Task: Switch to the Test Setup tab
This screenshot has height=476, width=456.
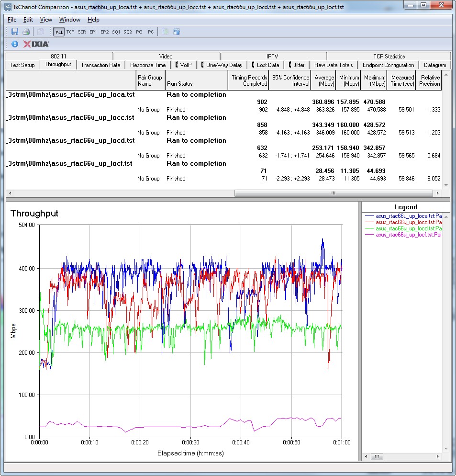Action: point(22,65)
